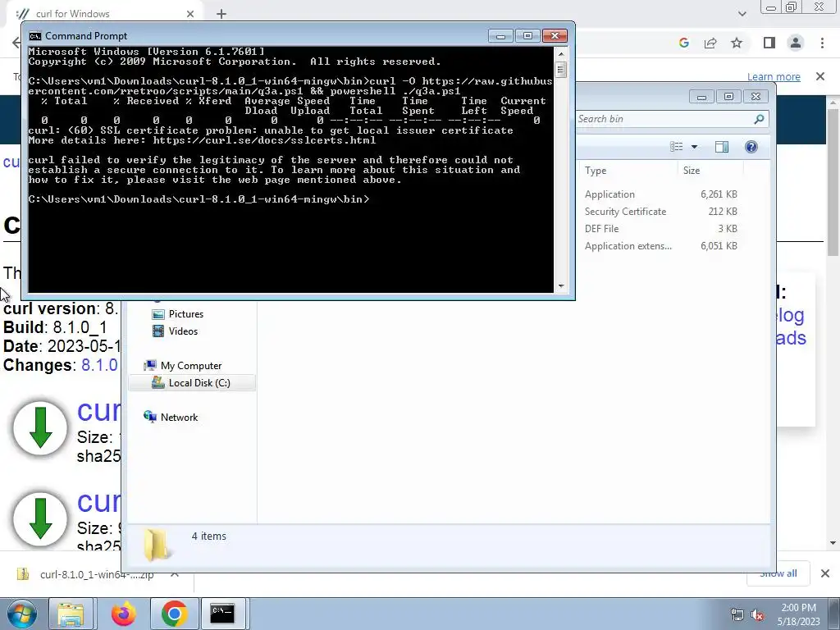Click the taskbar clock showing 2:00 PM
The height and width of the screenshot is (630, 840).
[798, 614]
